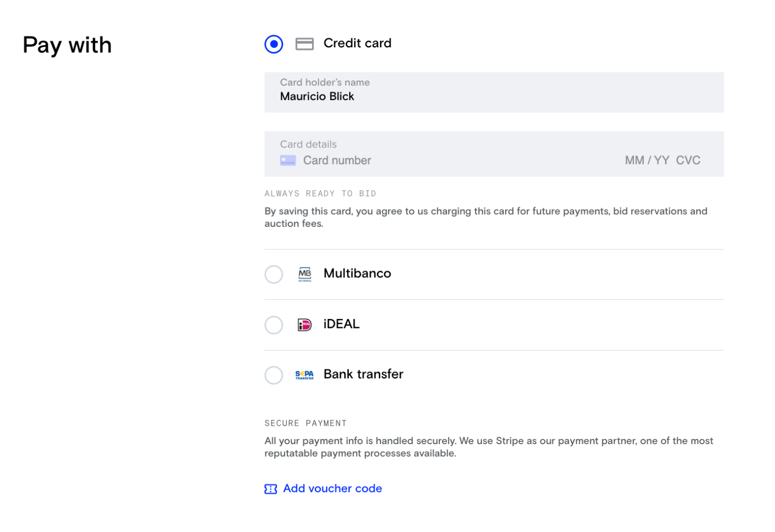
Task: Click the SEPA transfer logo icon
Action: pos(304,375)
